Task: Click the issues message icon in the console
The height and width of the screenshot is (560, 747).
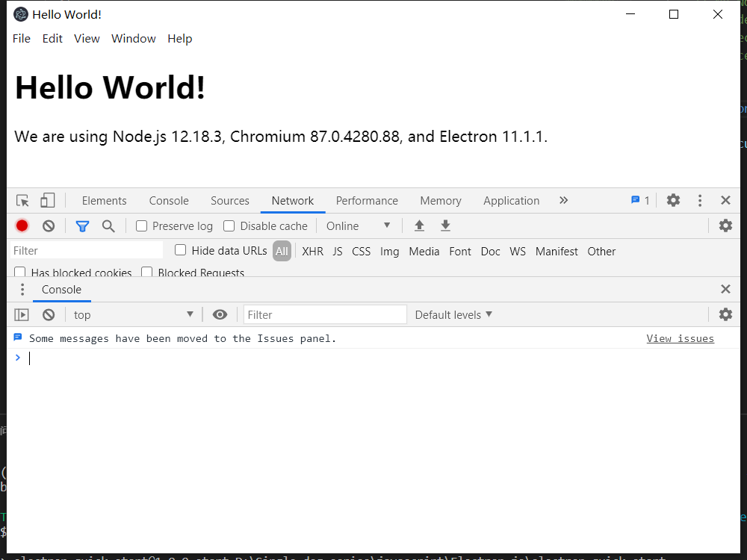Action: coord(18,337)
